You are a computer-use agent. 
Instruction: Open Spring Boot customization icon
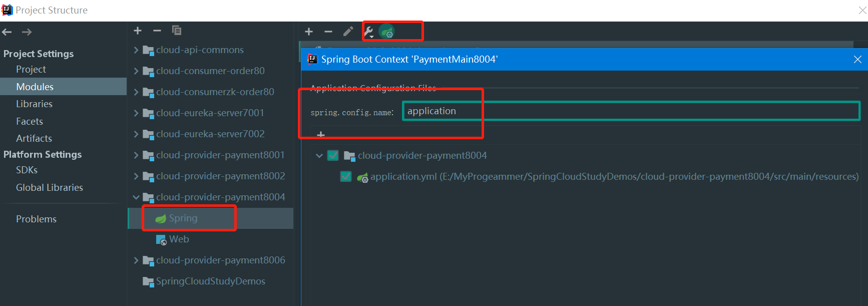[387, 32]
